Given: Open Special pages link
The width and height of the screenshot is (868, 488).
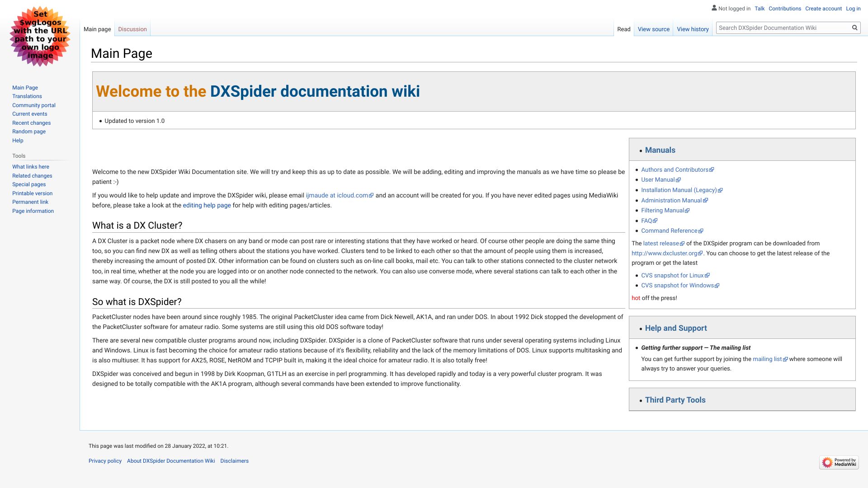Looking at the screenshot, I should click(29, 184).
